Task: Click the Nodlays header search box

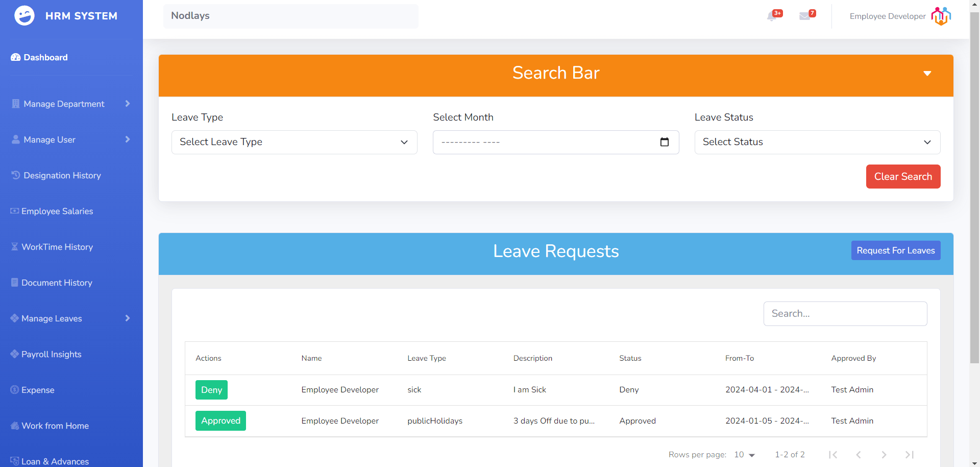Action: point(290,16)
